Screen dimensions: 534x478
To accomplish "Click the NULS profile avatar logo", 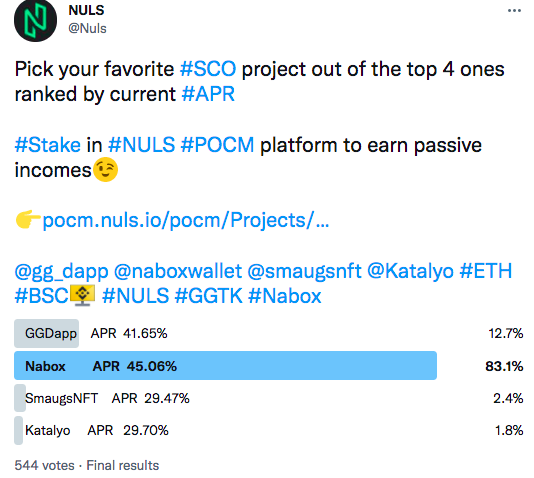I will (35, 20).
